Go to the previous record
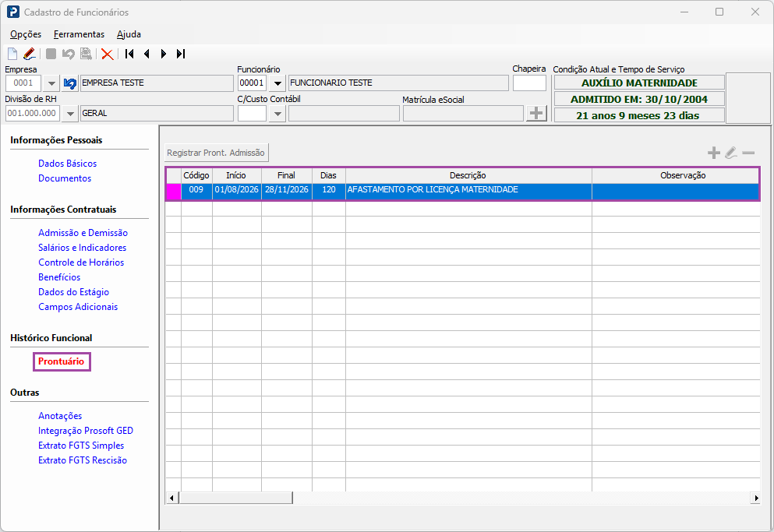774x532 pixels. (x=147, y=54)
